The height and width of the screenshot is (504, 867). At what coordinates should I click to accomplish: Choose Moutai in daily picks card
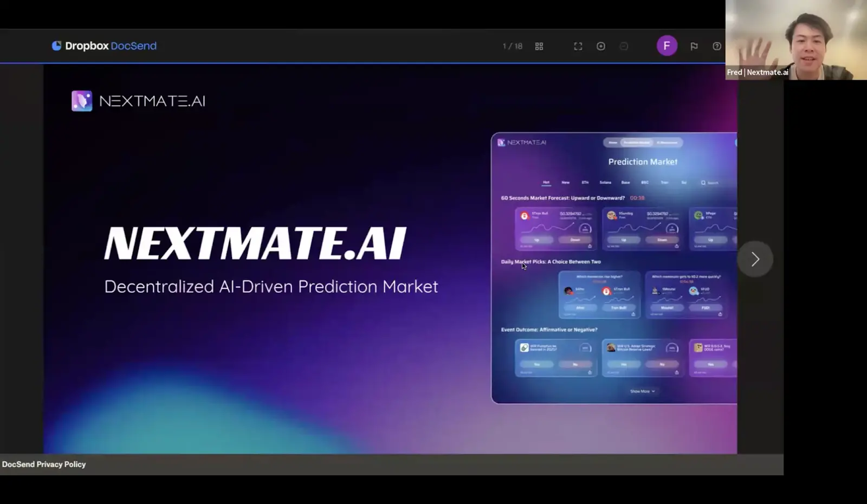(667, 307)
